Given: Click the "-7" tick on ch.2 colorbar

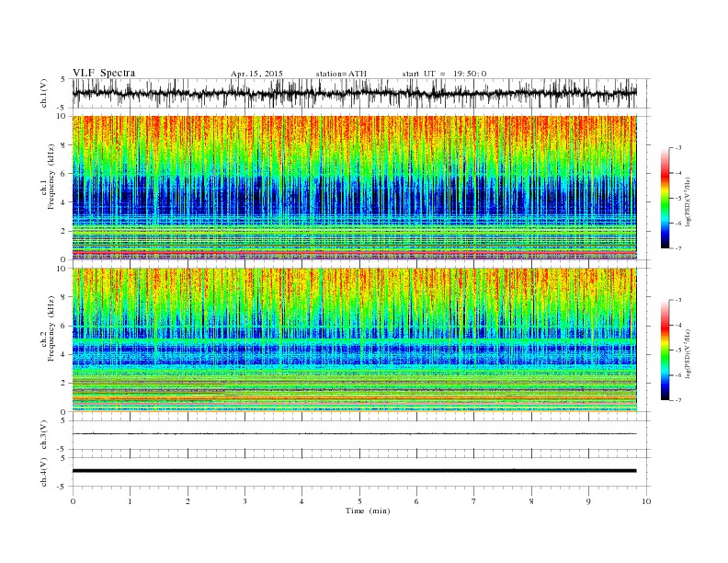Looking at the screenshot, I should [x=677, y=400].
